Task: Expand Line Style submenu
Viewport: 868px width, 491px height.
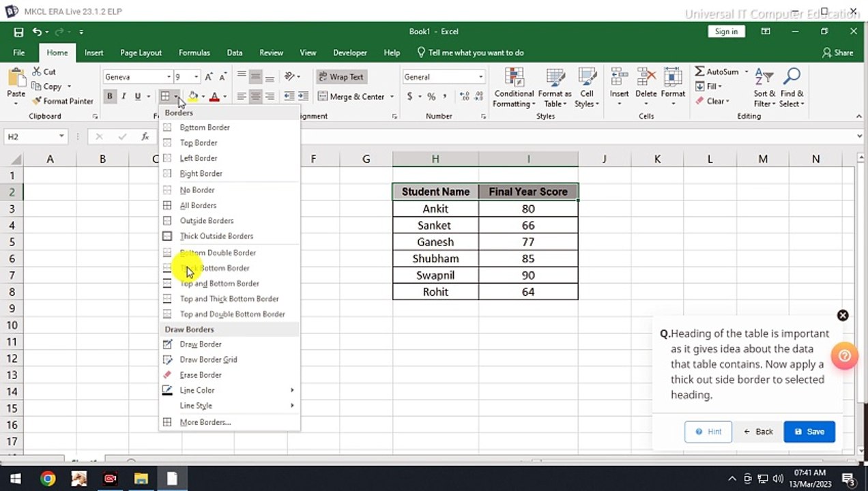Action: (229, 406)
